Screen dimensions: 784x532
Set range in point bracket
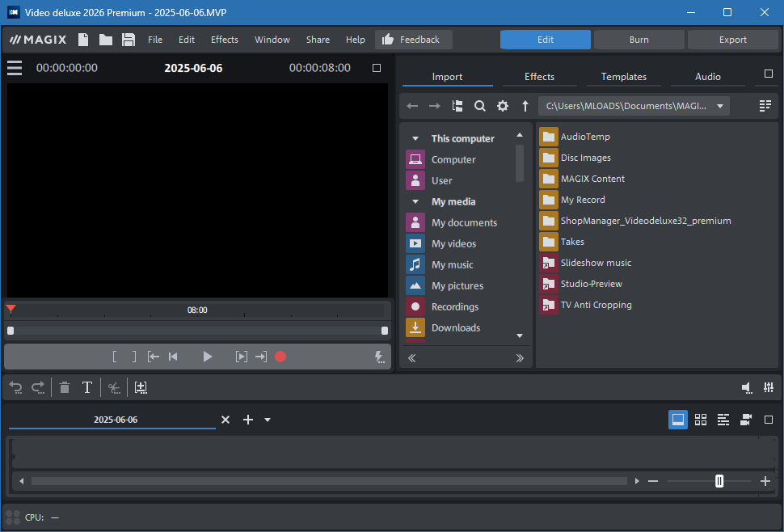point(115,357)
